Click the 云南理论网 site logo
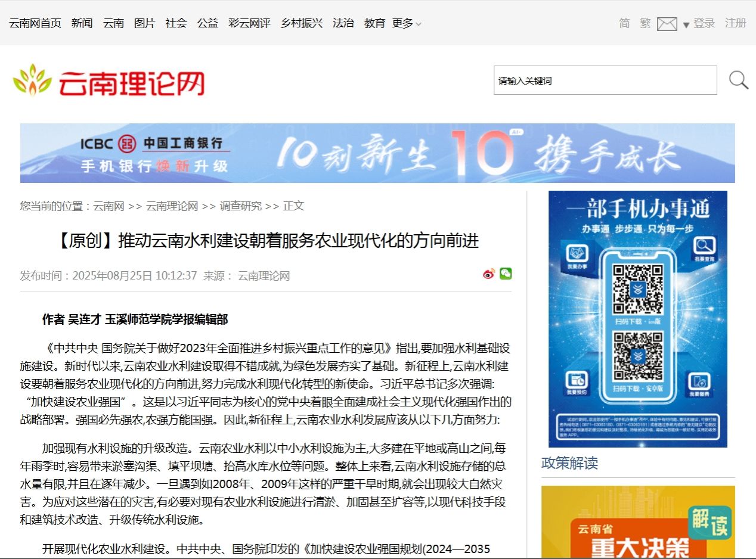The image size is (756, 559). [x=109, y=80]
